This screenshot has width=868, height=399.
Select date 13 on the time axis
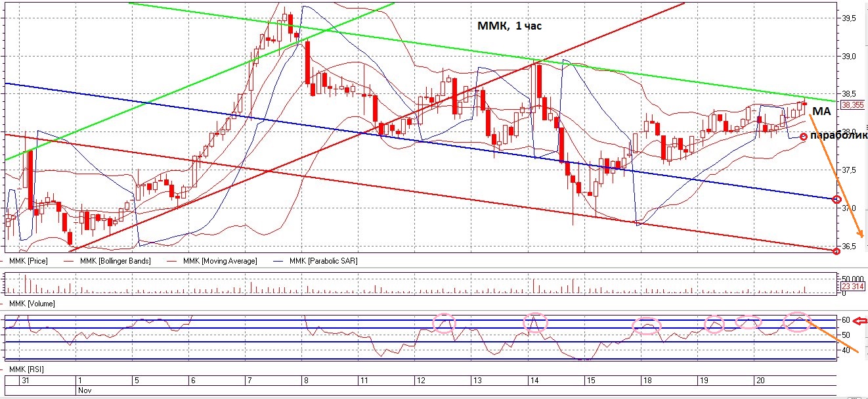pos(477,381)
